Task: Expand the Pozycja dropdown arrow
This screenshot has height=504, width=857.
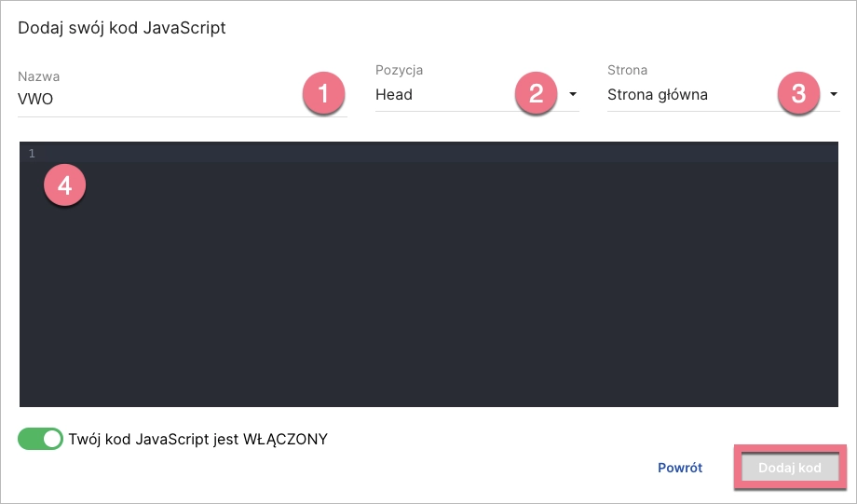Action: [x=572, y=94]
